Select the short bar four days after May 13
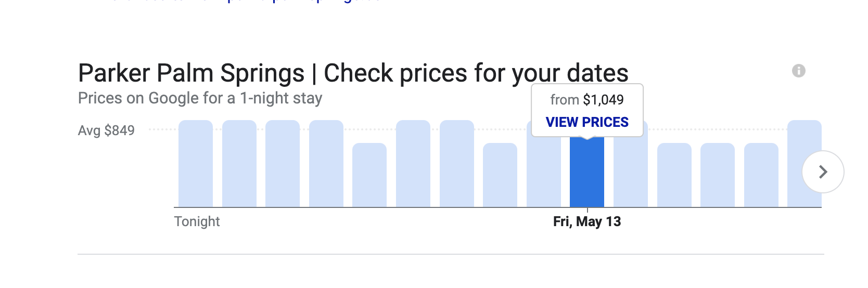868x288 pixels. 761,175
